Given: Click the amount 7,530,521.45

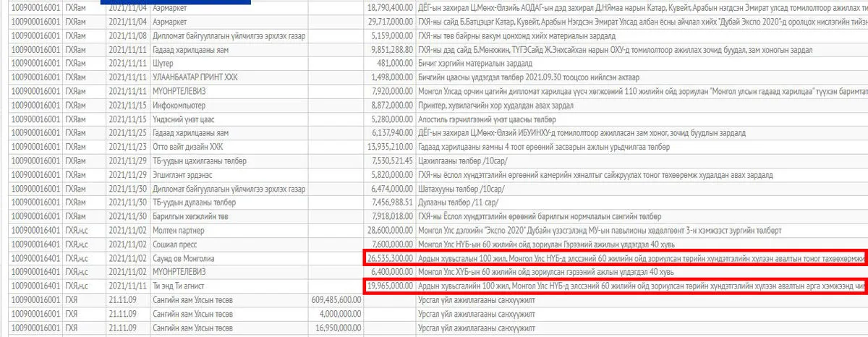Looking at the screenshot, I should 393,161.
